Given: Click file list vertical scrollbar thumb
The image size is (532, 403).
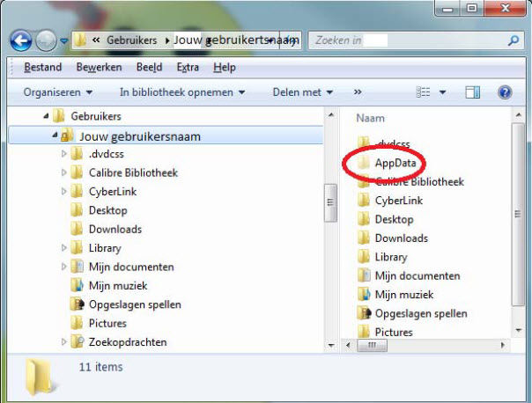Looking at the screenshot, I should click(x=518, y=214).
